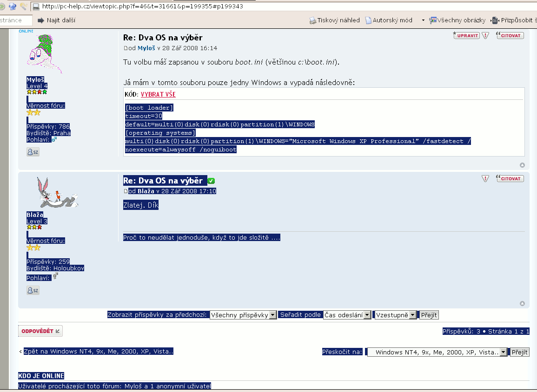Viewport: 537px width, 392px height.
Task: Click VYBRAT VŠE code select link
Action: point(158,94)
